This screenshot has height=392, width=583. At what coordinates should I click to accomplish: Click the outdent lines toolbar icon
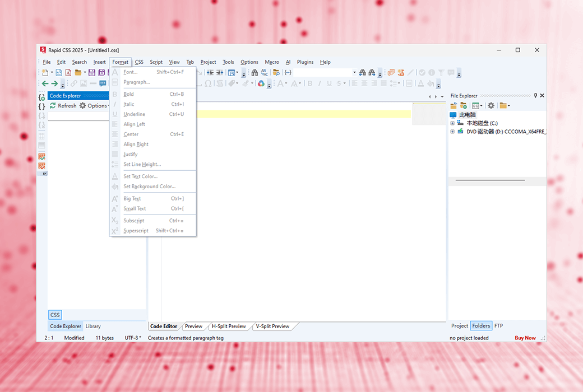(220, 72)
